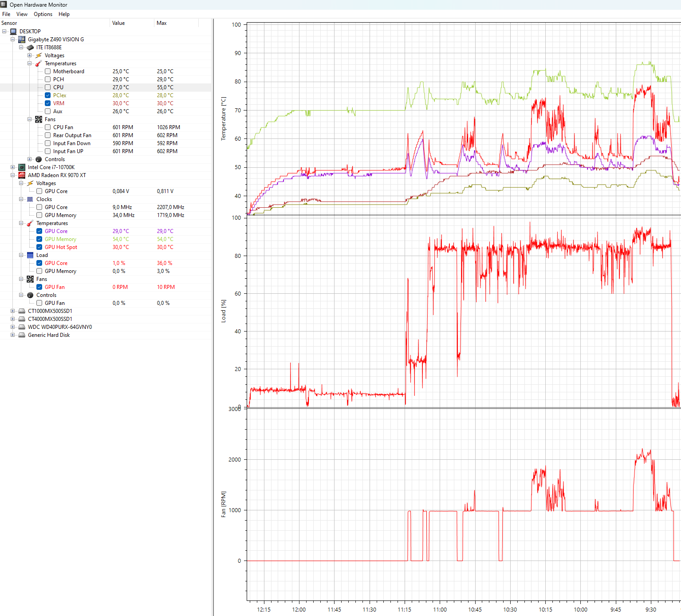
Task: Click the GPU Controls knob icon
Action: 30,295
